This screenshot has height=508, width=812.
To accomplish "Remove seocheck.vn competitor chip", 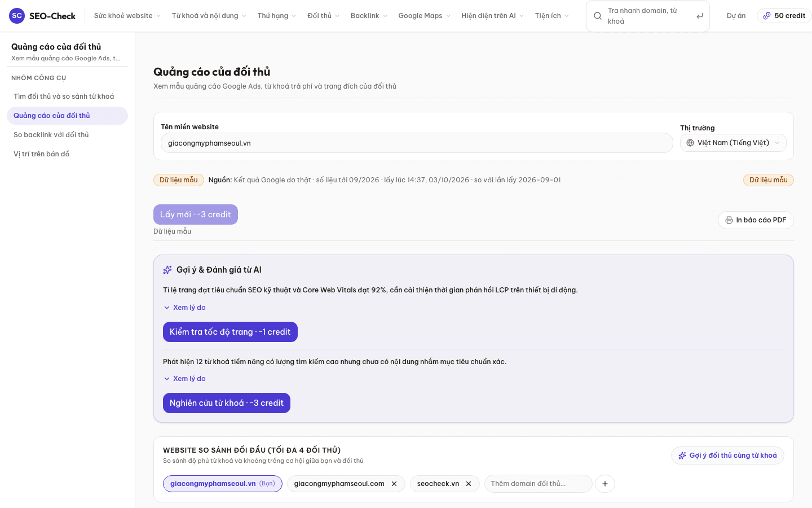I will 469,484.
